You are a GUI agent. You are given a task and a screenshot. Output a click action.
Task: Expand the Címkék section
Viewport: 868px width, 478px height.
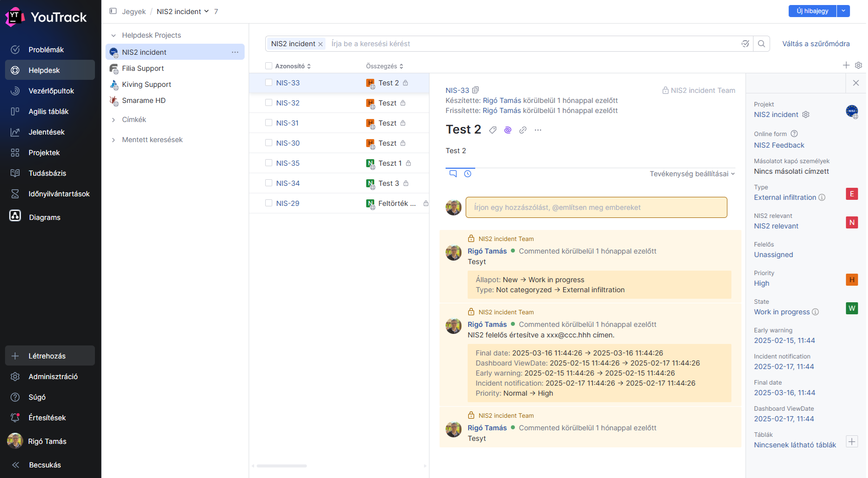pyautogui.click(x=114, y=119)
